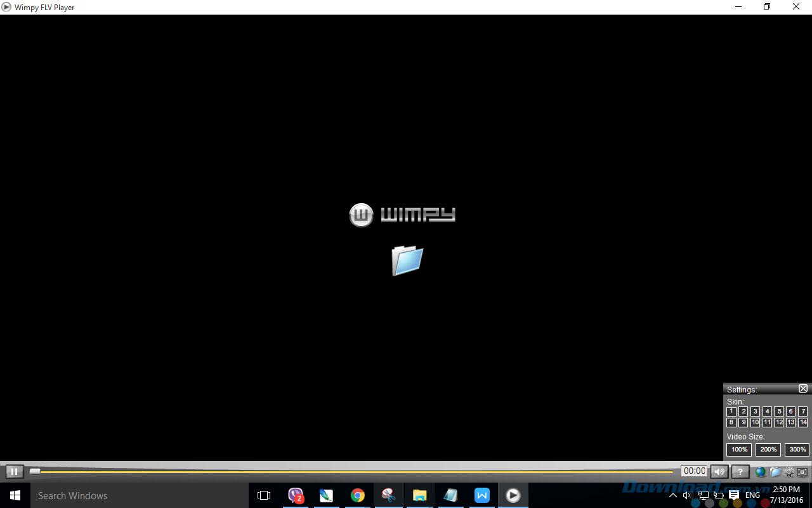Open Viber from the taskbar

[x=296, y=495]
